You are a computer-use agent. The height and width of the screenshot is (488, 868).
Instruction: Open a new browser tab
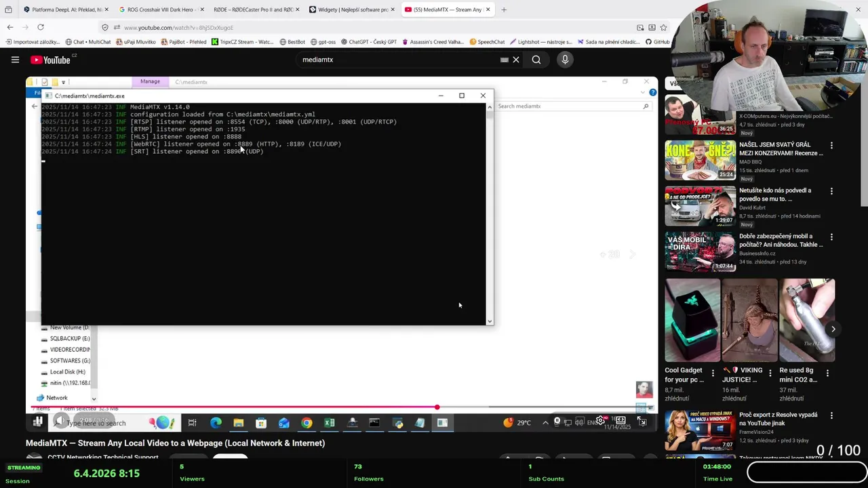(504, 9)
